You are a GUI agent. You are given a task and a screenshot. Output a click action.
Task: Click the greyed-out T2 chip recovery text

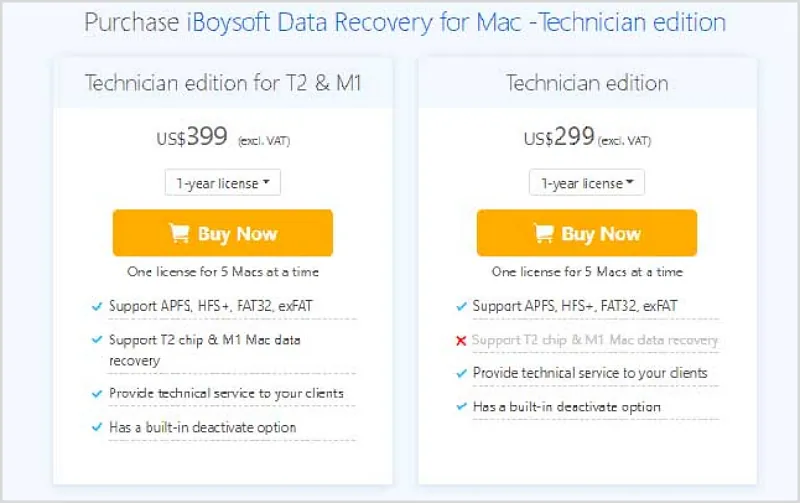pyautogui.click(x=595, y=341)
